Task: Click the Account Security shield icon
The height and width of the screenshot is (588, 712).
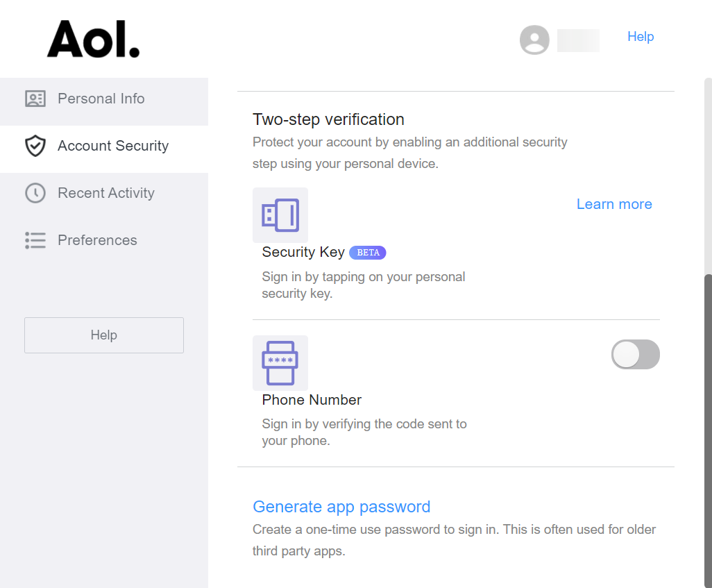Action: (35, 146)
